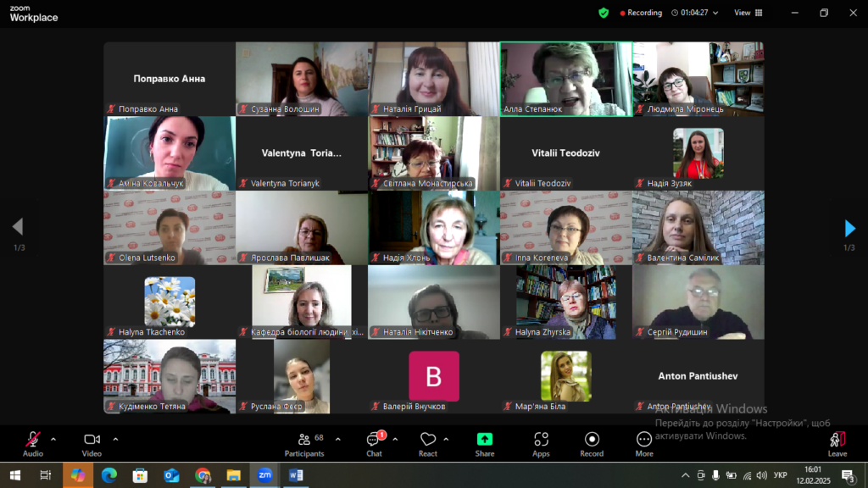Expand the video settings arrow
868x488 pixels.
(115, 439)
